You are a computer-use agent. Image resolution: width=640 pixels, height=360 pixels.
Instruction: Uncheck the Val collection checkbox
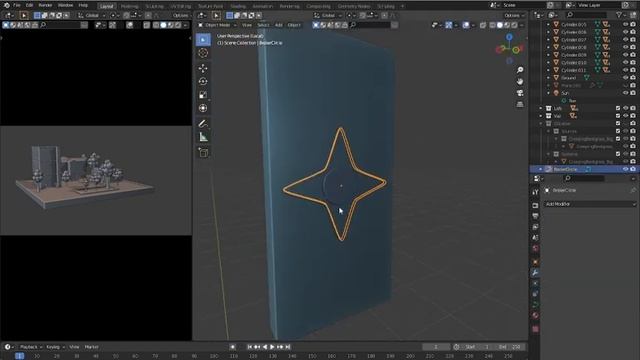click(618, 116)
